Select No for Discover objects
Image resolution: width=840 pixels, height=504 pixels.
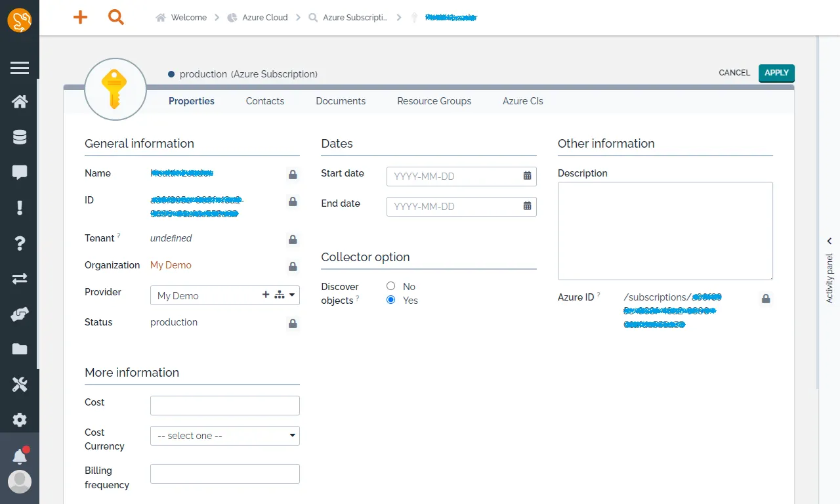(x=391, y=286)
